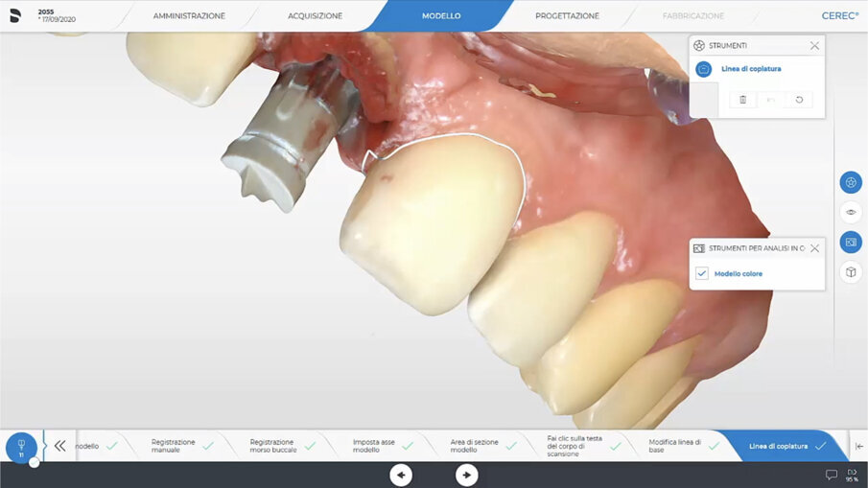This screenshot has height=488, width=868.
Task: Toggle the Modello colore checkbox
Action: (702, 273)
